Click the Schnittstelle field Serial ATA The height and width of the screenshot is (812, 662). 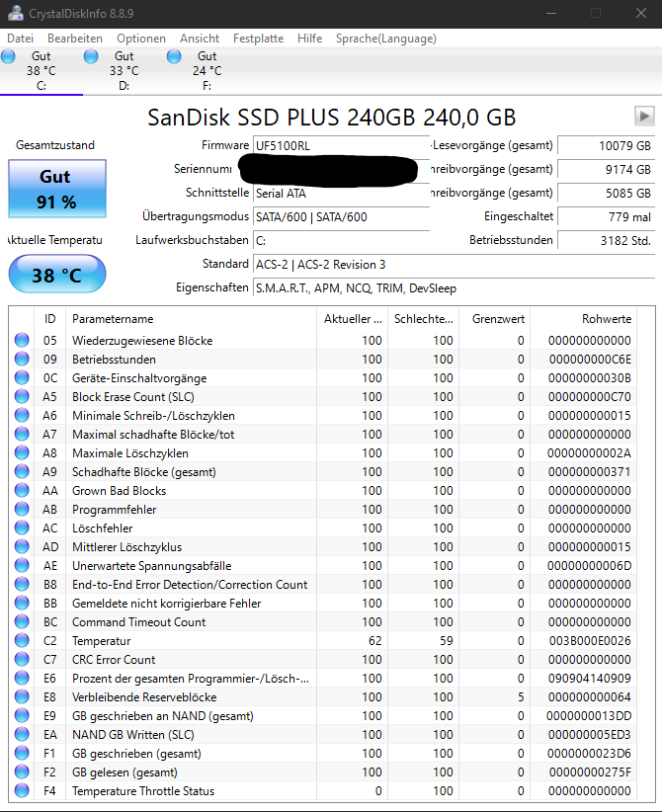(341, 194)
